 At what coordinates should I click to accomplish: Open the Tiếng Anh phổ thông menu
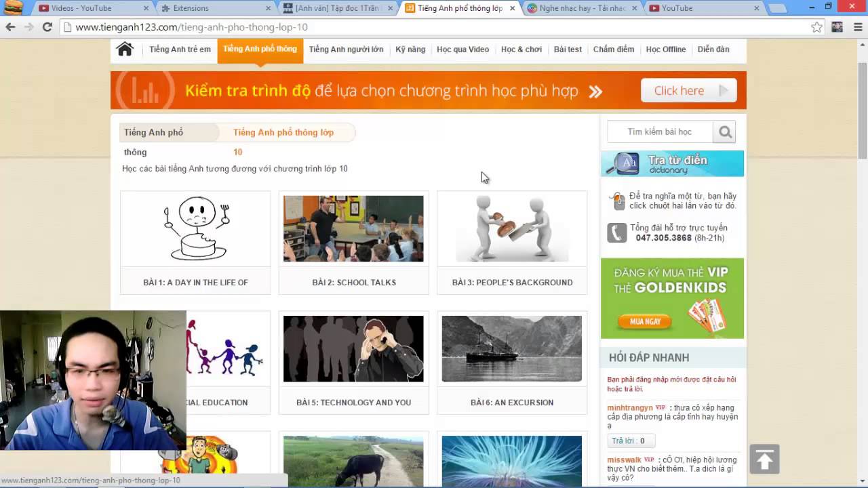[x=260, y=49]
